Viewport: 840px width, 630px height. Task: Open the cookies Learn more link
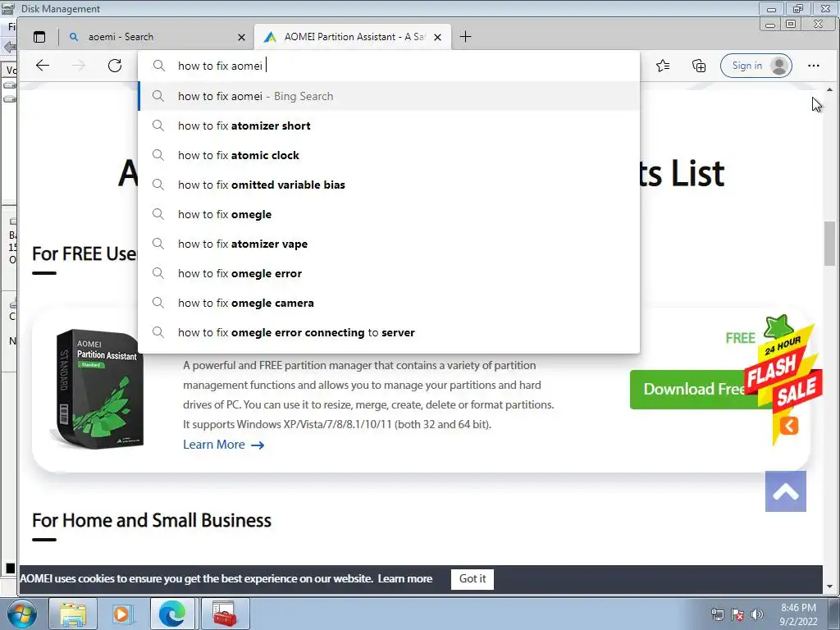click(x=404, y=578)
